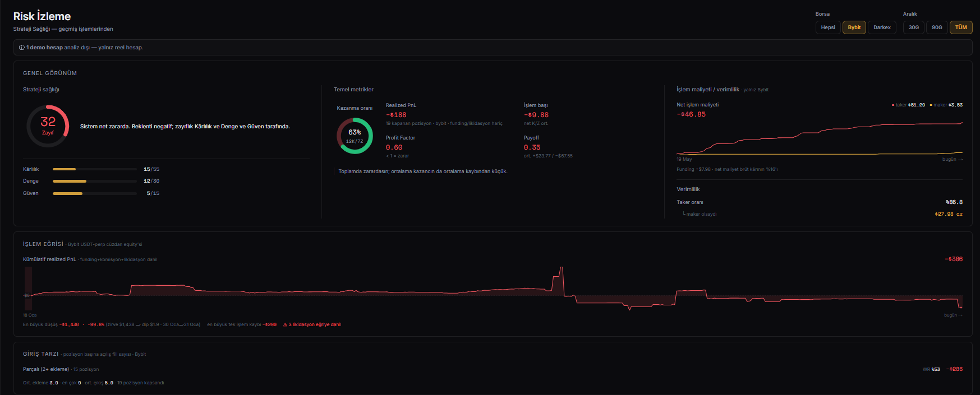The height and width of the screenshot is (395, 980).
Task: Click the Kazanma oranı 63% donut chart
Action: tap(355, 136)
